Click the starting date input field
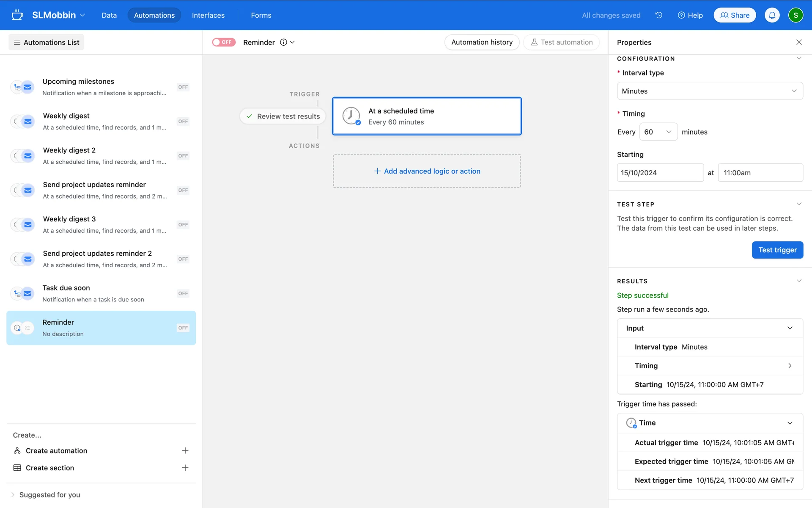Screen dimensions: 812x508 [660, 173]
